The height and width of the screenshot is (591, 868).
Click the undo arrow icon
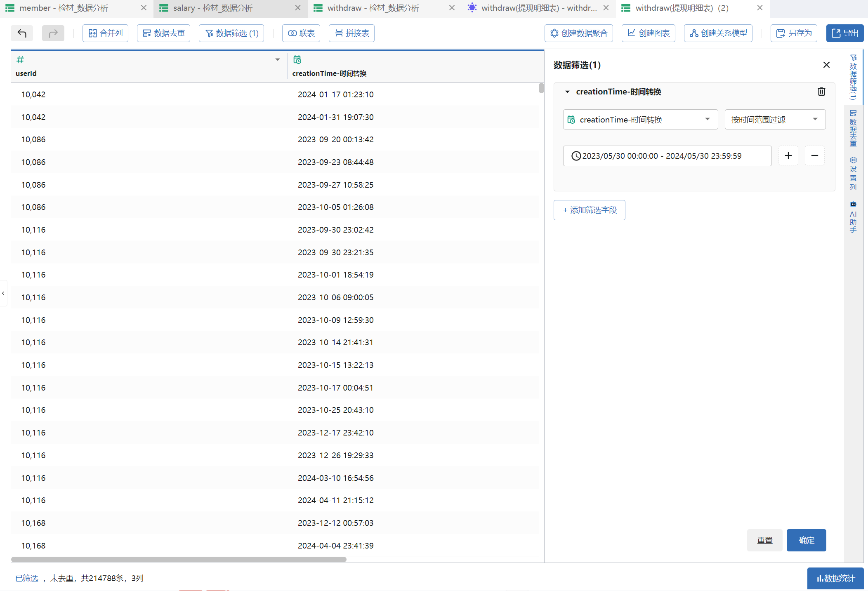(x=22, y=33)
